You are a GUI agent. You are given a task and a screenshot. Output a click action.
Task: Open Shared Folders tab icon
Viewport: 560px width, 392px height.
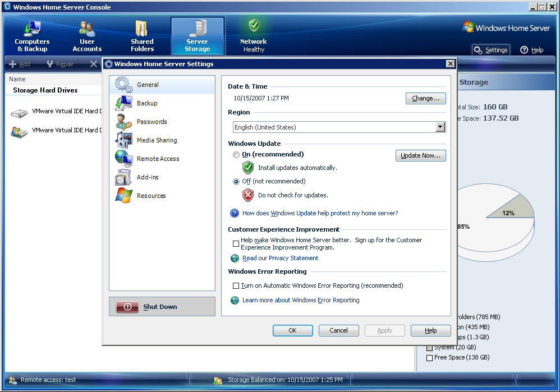click(142, 28)
